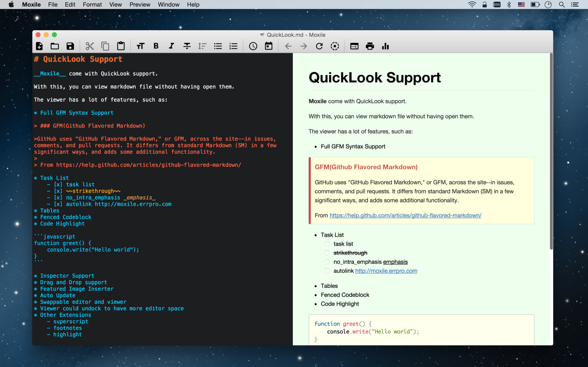Open the Edit menu
The width and height of the screenshot is (588, 367).
point(70,4)
